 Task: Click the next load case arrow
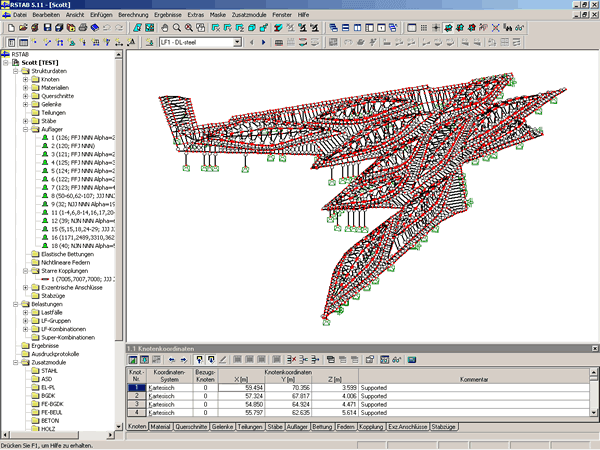[263, 43]
